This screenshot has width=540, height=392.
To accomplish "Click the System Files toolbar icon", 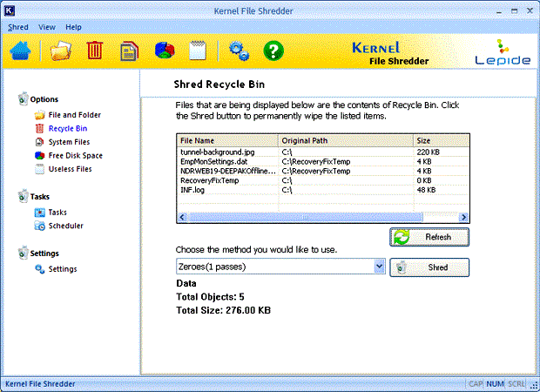I will coord(129,51).
